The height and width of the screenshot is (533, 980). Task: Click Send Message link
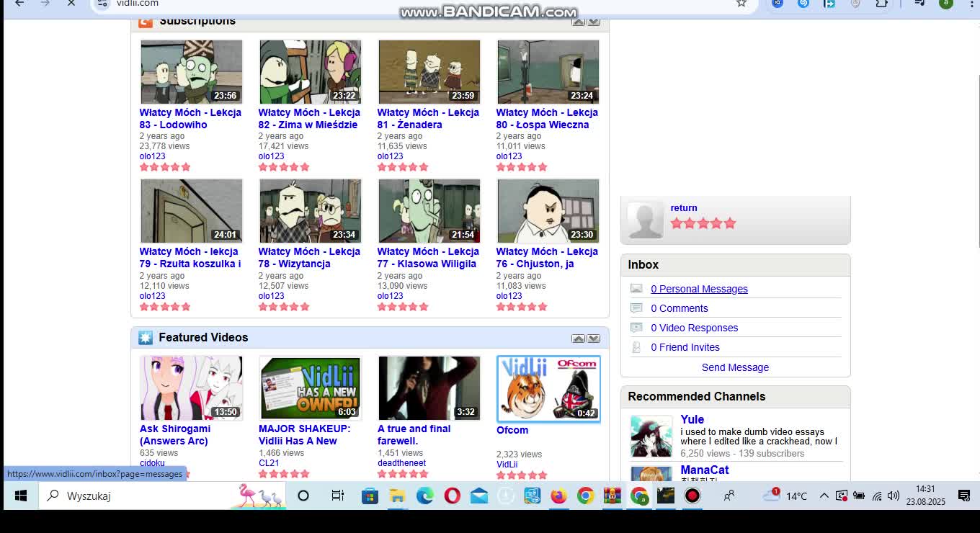coord(735,367)
